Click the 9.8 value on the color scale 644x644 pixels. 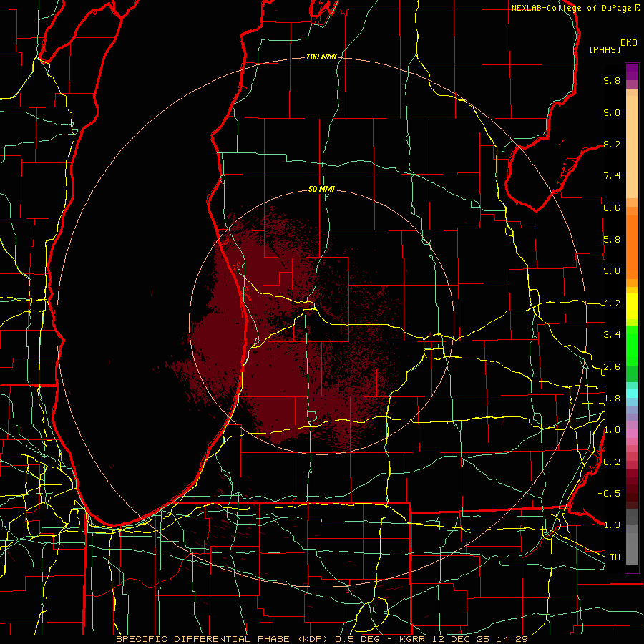click(x=612, y=80)
